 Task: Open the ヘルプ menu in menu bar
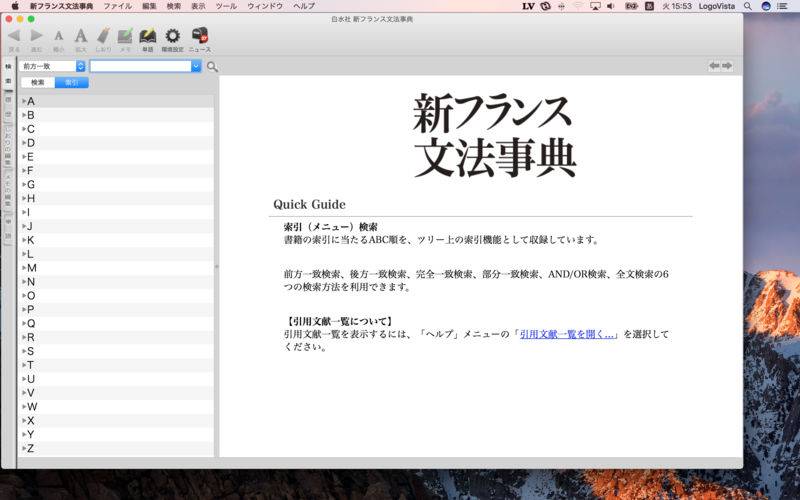pyautogui.click(x=304, y=6)
